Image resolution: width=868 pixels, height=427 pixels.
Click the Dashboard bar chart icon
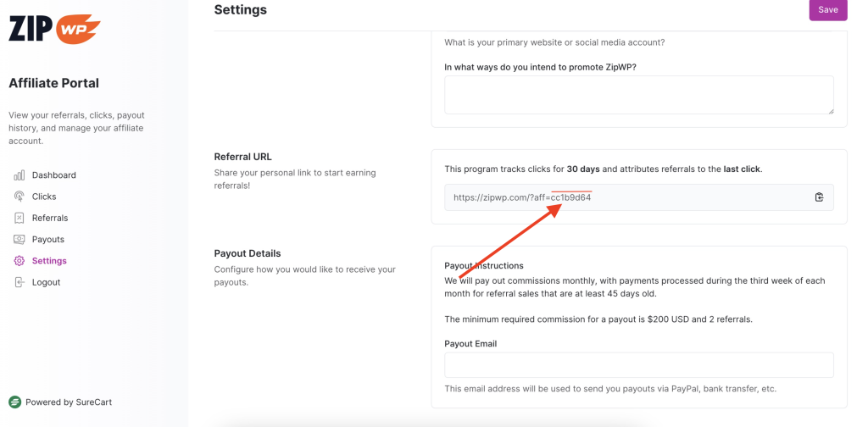19,175
